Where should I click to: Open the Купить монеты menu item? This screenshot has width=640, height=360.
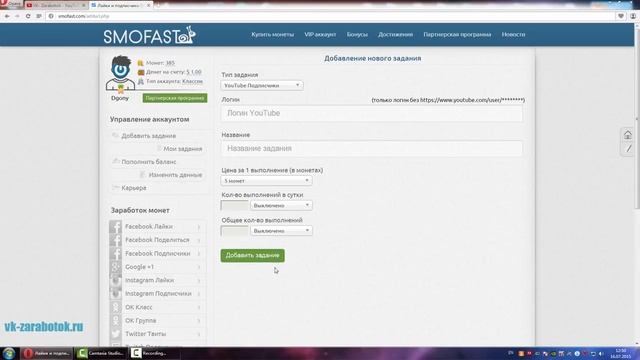272,35
